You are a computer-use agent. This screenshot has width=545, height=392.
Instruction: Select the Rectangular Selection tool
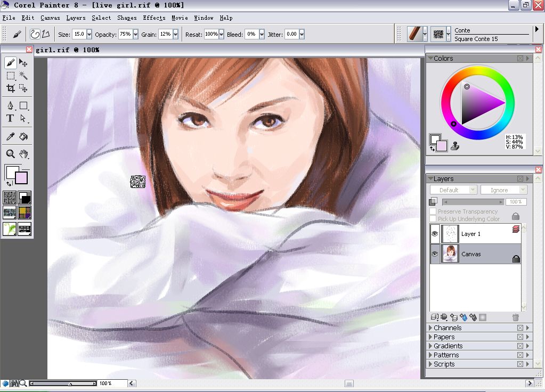[x=11, y=76]
